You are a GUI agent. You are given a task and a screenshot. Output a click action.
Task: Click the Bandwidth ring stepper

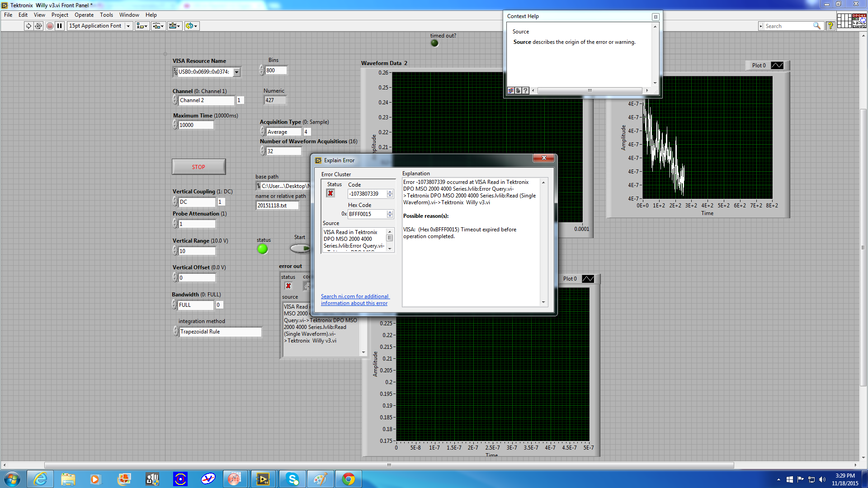[174, 305]
